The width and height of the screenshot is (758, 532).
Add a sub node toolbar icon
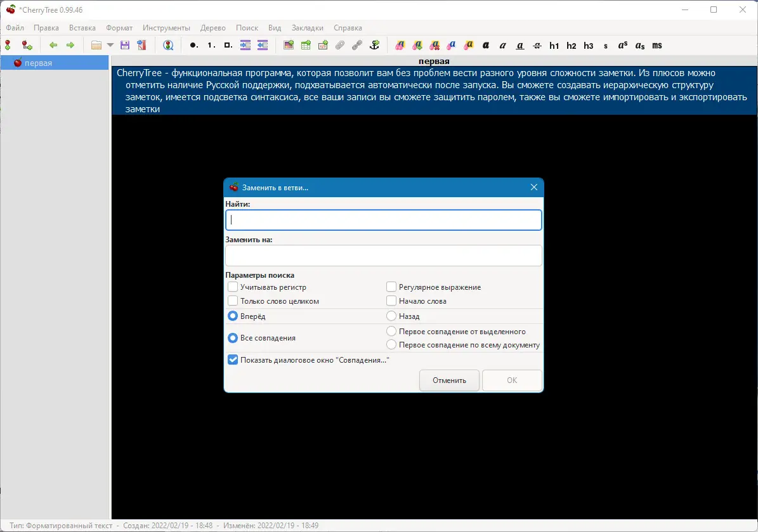27,46
